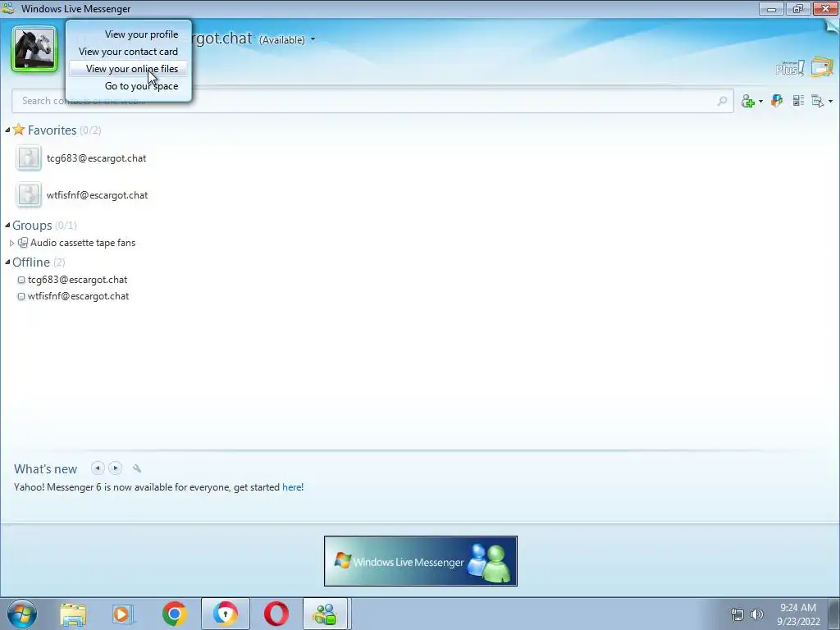Open File Explorer from taskbar
This screenshot has width=840, height=630.
point(73,614)
